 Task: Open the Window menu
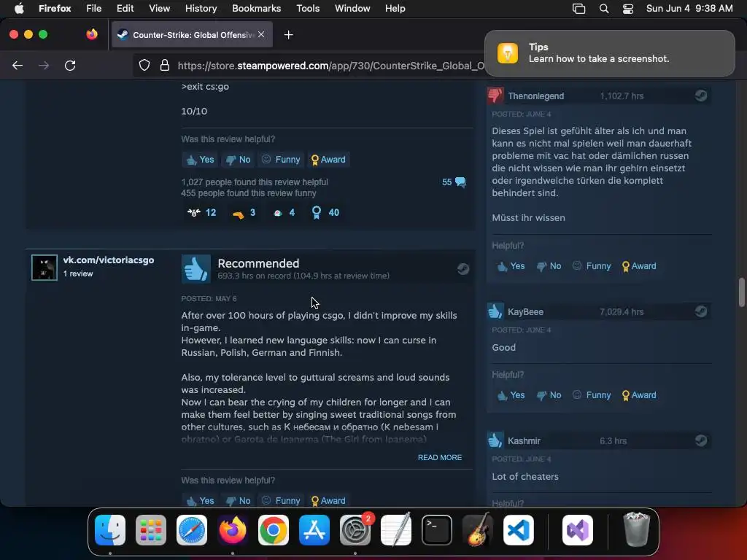[x=352, y=9]
